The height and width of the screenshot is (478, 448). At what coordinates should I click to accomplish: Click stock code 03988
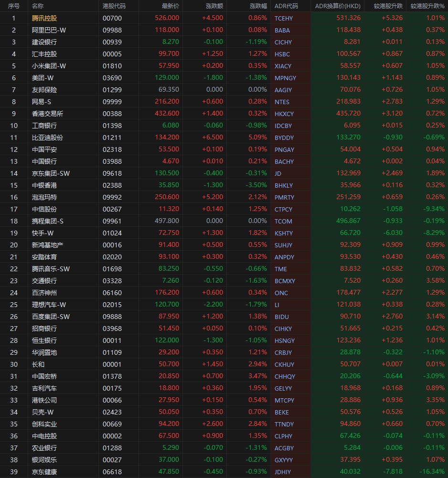(112, 161)
